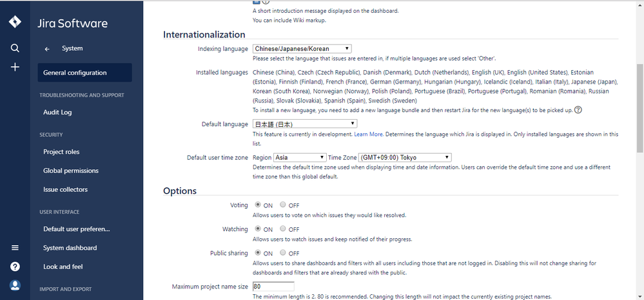The image size is (644, 300).
Task: Set Watching to OFF
Action: pos(283,229)
